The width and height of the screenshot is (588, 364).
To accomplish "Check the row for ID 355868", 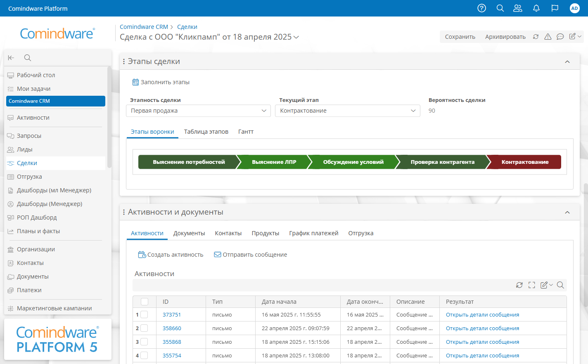I will (144, 342).
